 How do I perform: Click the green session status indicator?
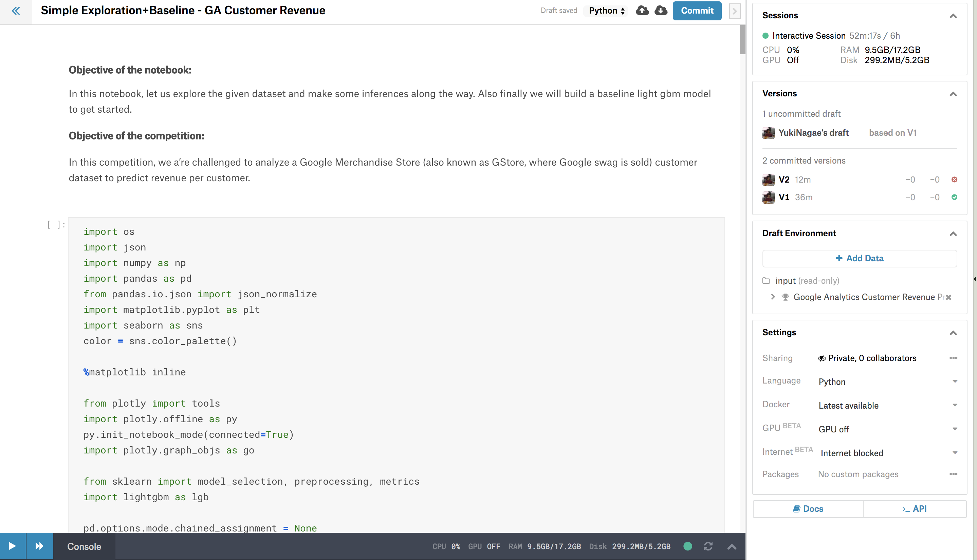click(688, 546)
